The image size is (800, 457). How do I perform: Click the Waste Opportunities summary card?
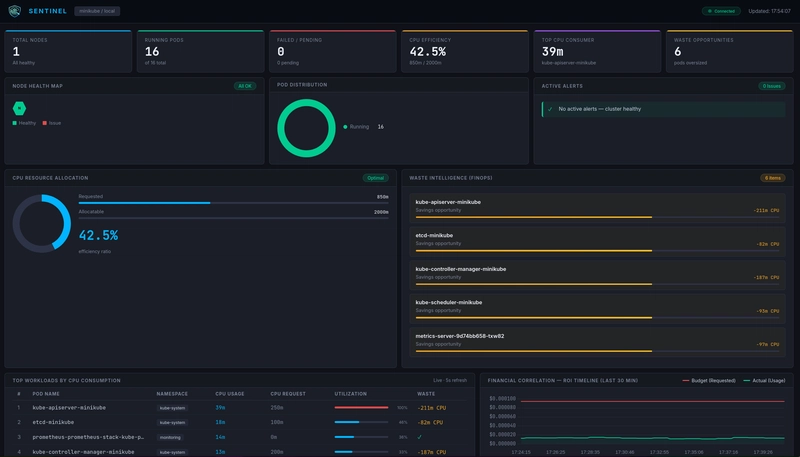728,53
